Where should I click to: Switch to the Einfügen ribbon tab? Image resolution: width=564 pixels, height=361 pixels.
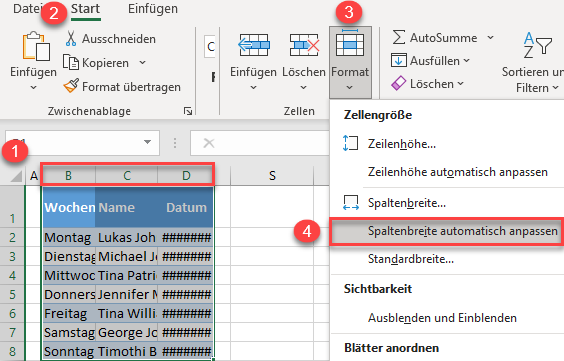[x=153, y=9]
